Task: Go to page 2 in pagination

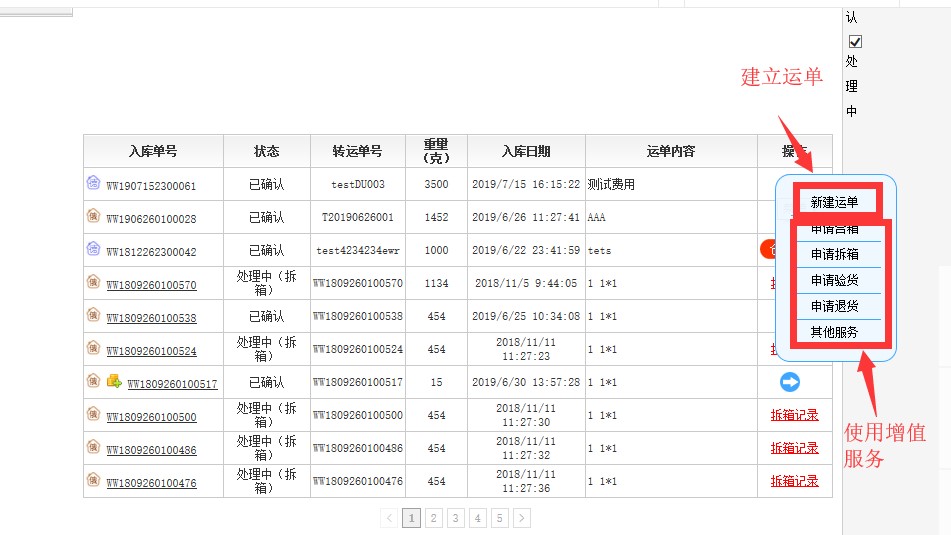Action: (433, 518)
